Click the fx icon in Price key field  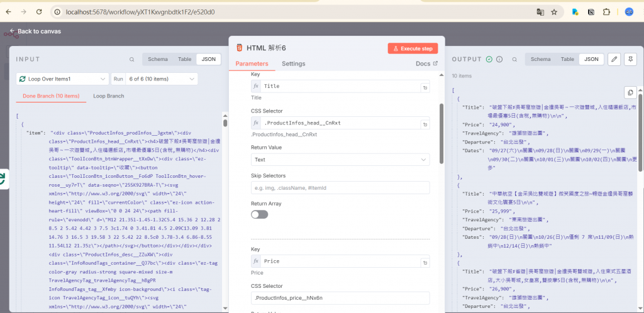tap(256, 261)
